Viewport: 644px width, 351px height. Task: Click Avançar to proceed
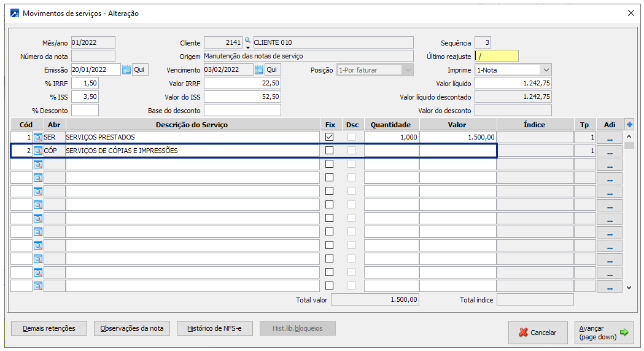point(604,333)
